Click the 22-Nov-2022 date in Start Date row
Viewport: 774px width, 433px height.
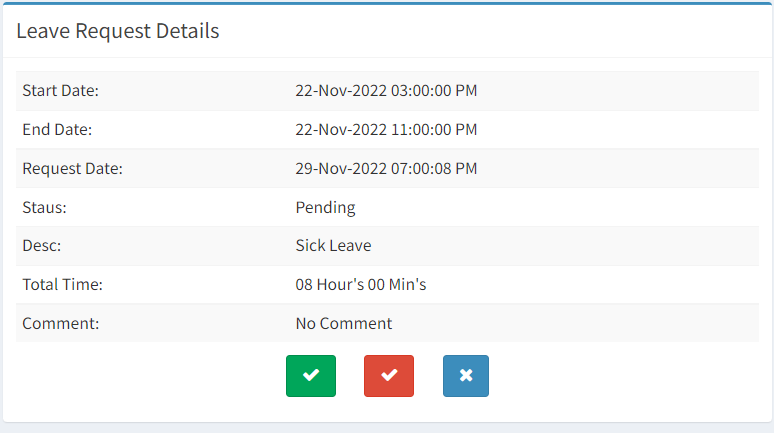341,91
